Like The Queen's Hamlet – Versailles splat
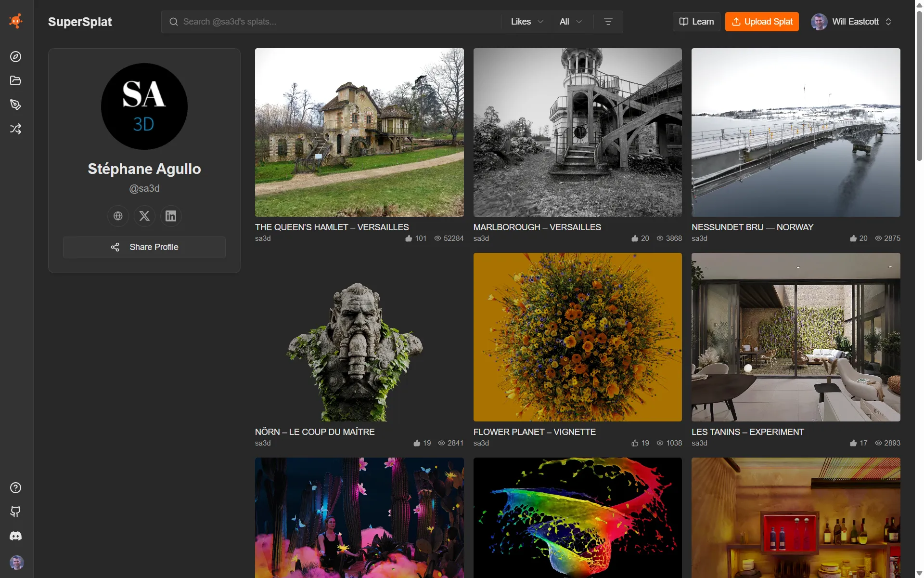 pyautogui.click(x=409, y=238)
